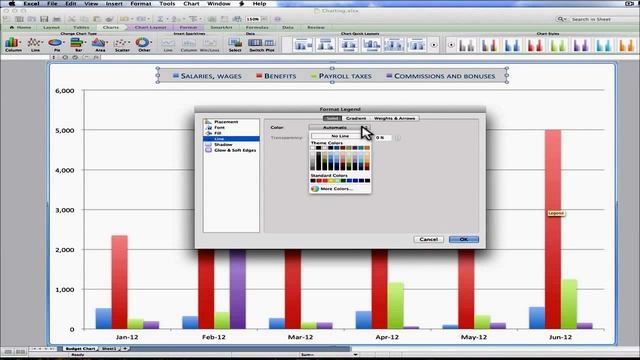Switch to the Gradient tab in dialog
This screenshot has width=640, height=360.
356,118
